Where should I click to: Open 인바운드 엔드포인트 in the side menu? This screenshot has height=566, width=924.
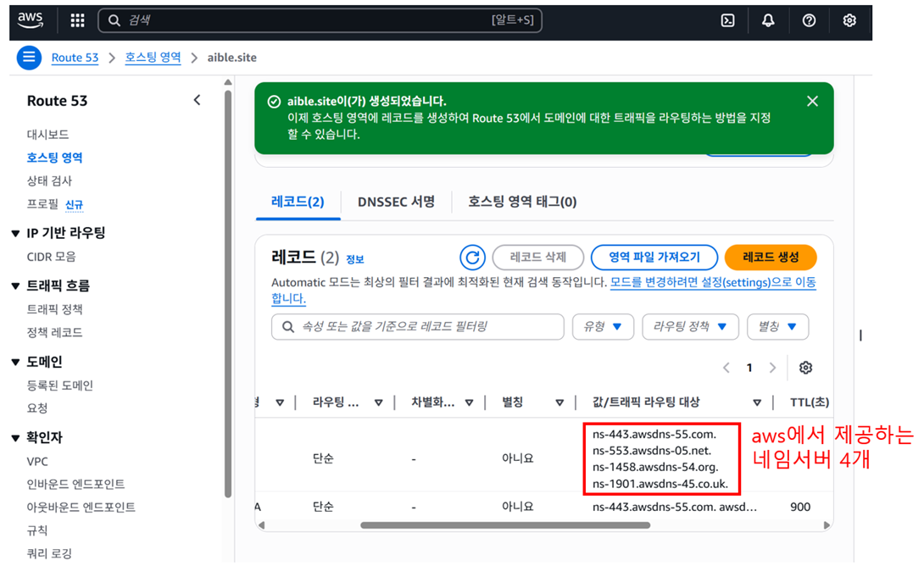pos(75,484)
